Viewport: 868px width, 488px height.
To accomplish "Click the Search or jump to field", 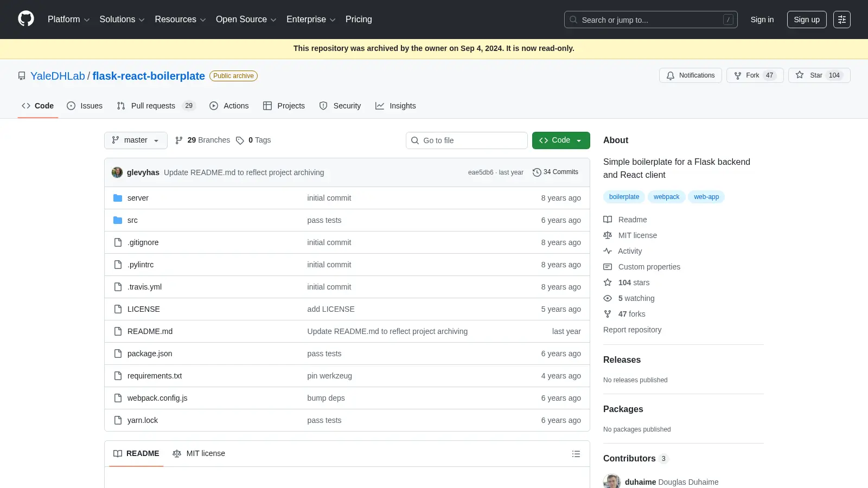I will point(651,20).
